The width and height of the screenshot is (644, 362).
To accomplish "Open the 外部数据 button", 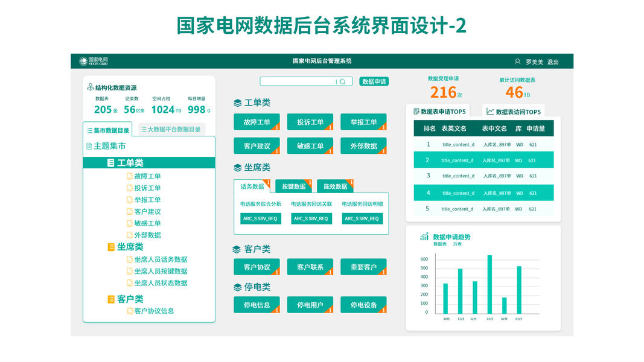I will pyautogui.click(x=363, y=145).
